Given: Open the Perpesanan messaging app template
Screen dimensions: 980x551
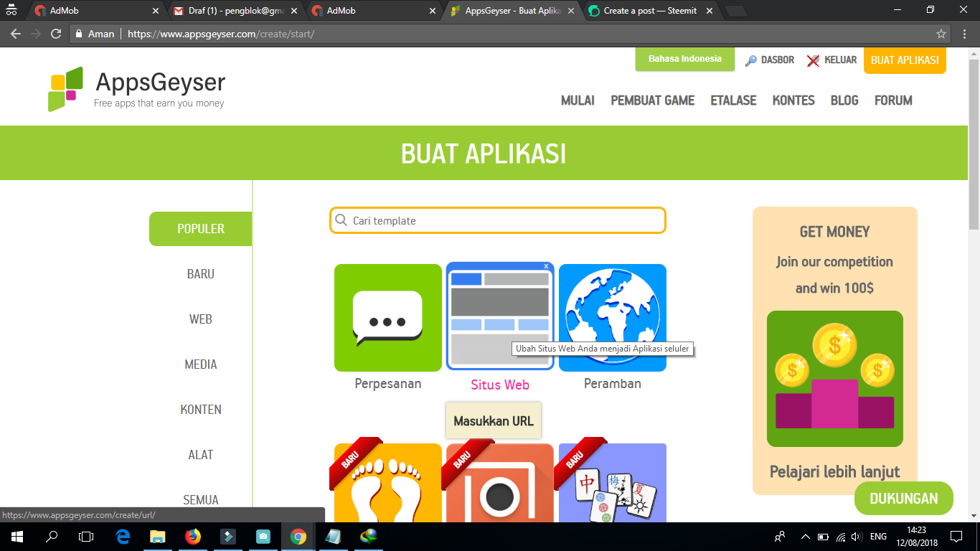Looking at the screenshot, I should tap(388, 318).
